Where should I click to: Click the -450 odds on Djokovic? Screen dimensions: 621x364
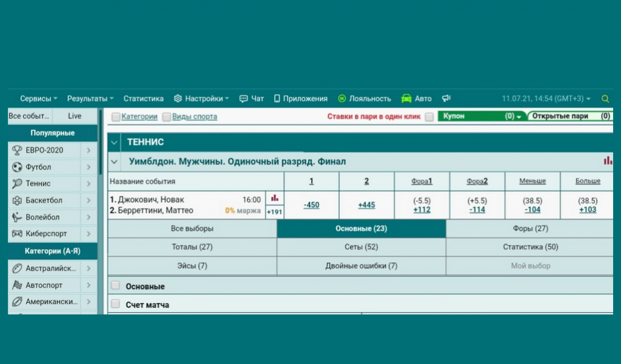pos(311,205)
